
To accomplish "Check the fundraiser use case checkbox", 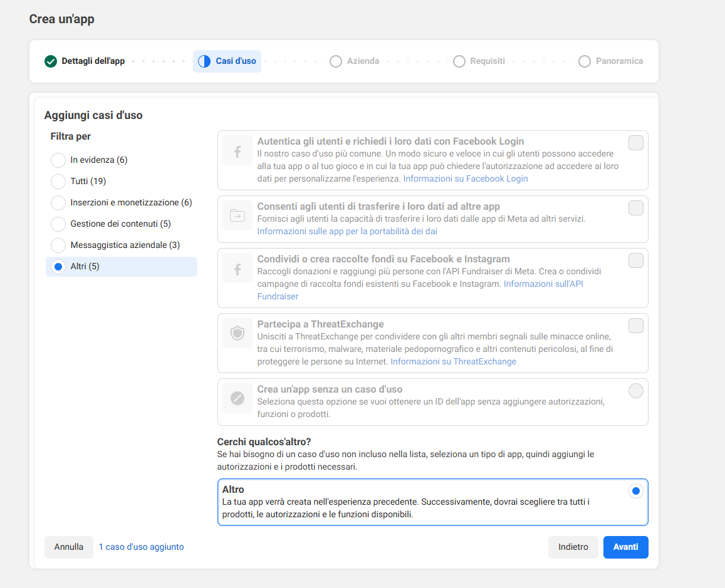I will click(x=635, y=260).
